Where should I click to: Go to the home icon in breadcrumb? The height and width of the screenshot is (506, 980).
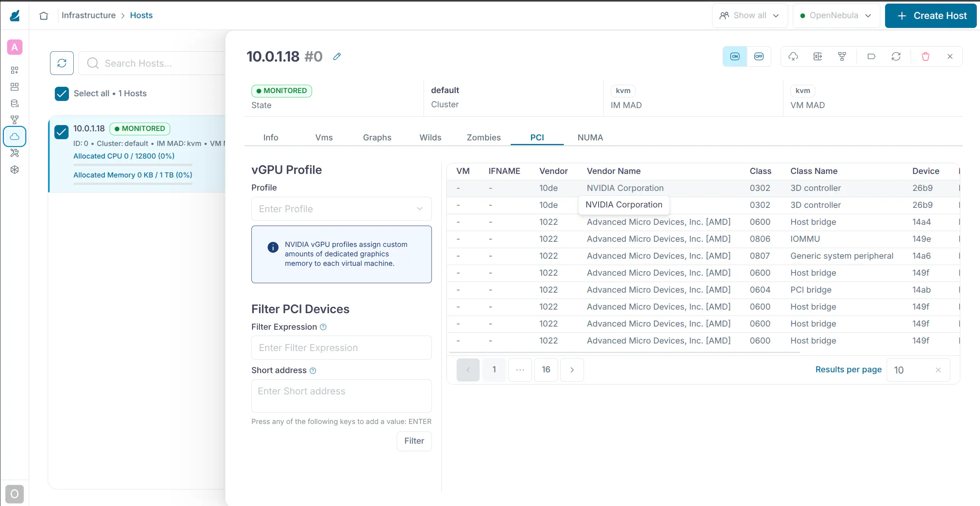(44, 15)
